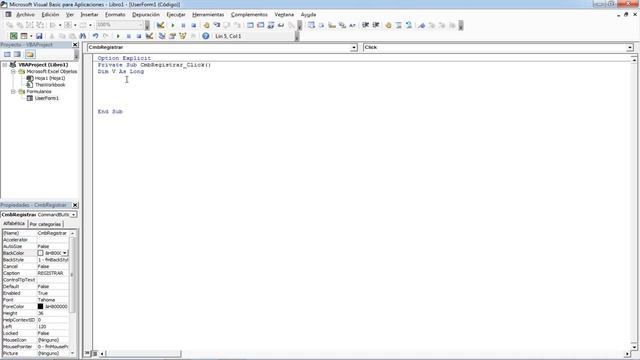Run the macro with the lower toolbar play icon
The image size is (640, 360).
click(118, 36)
